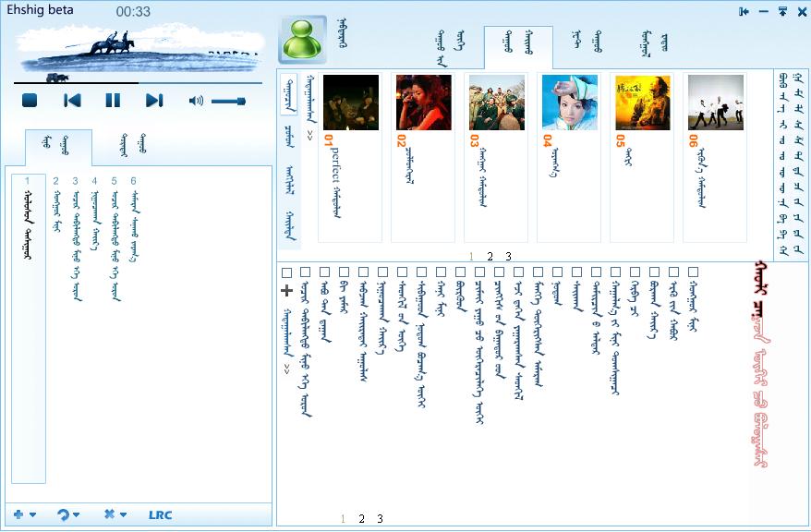Image resolution: width=811 pixels, height=532 pixels.
Task: Expand the song list >> arrow
Action: click(287, 369)
